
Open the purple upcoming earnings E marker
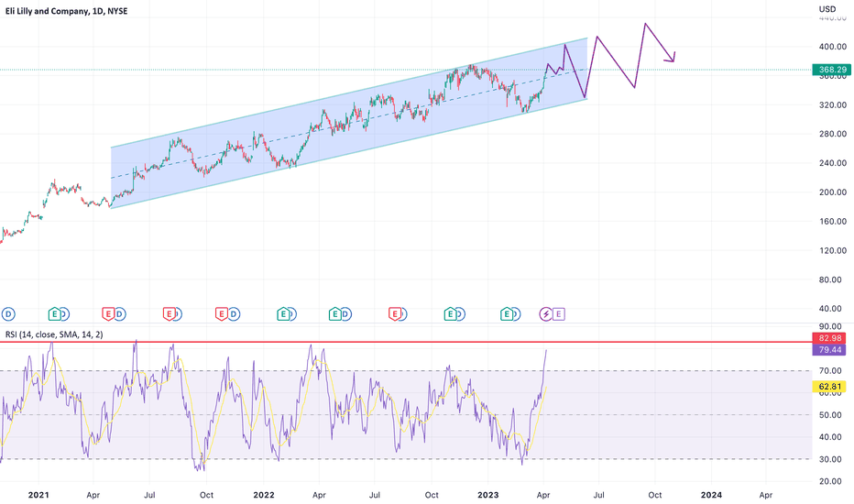tap(559, 313)
